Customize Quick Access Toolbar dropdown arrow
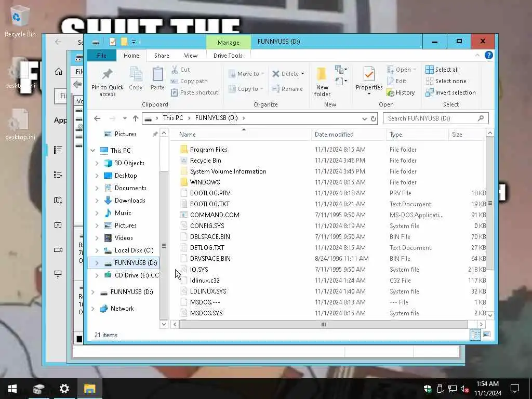 (134, 42)
